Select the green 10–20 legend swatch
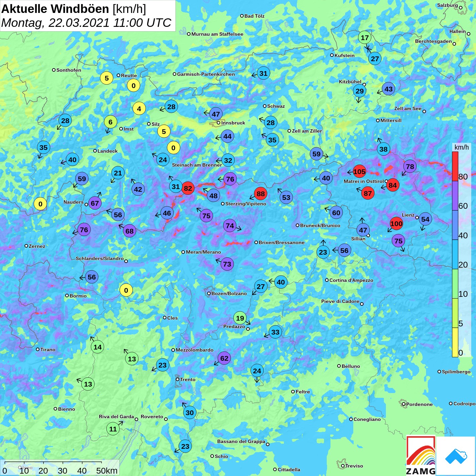Screen dimensions: 476x476 point(455,284)
